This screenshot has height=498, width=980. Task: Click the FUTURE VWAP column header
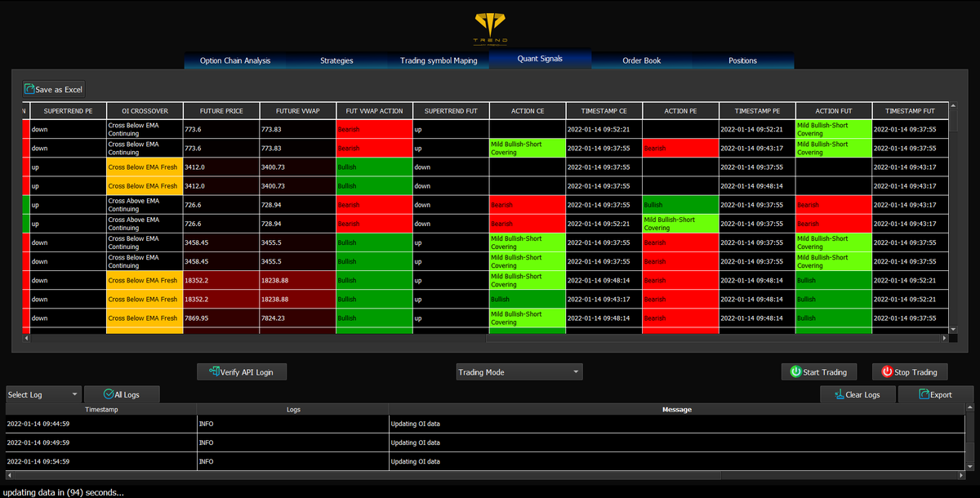point(297,111)
